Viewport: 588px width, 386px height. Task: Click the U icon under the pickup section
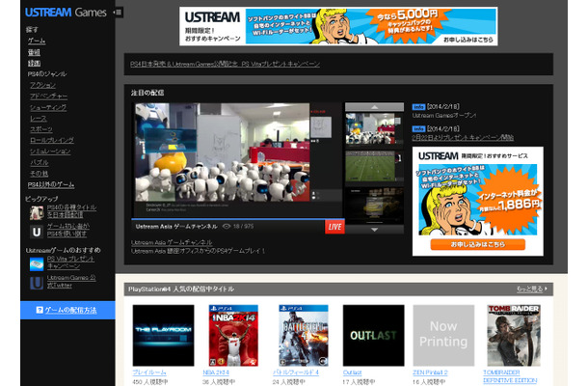(37, 232)
